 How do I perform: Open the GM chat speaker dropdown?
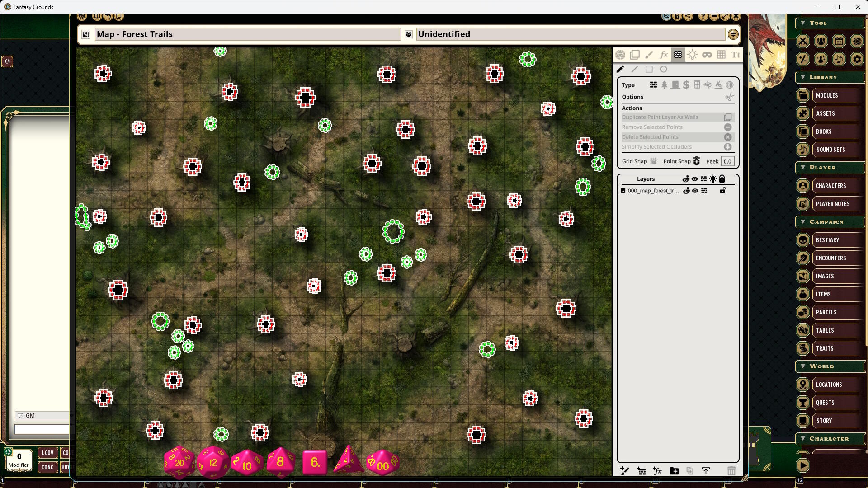tap(43, 415)
